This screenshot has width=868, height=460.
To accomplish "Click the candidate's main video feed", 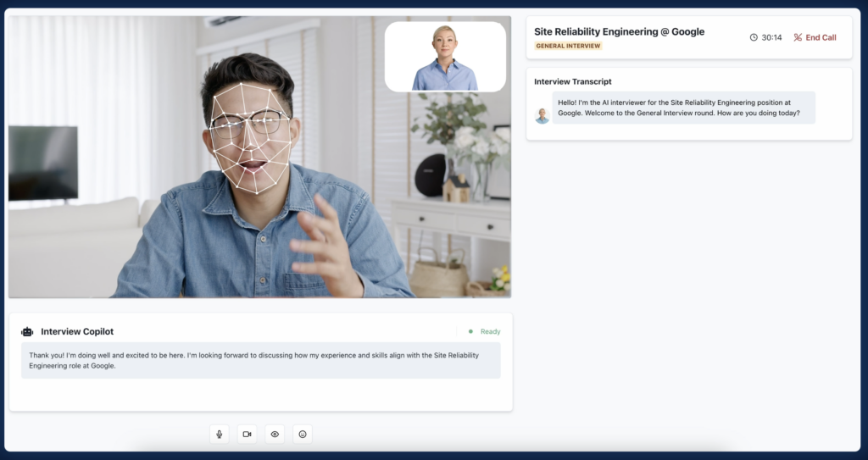I will [259, 157].
